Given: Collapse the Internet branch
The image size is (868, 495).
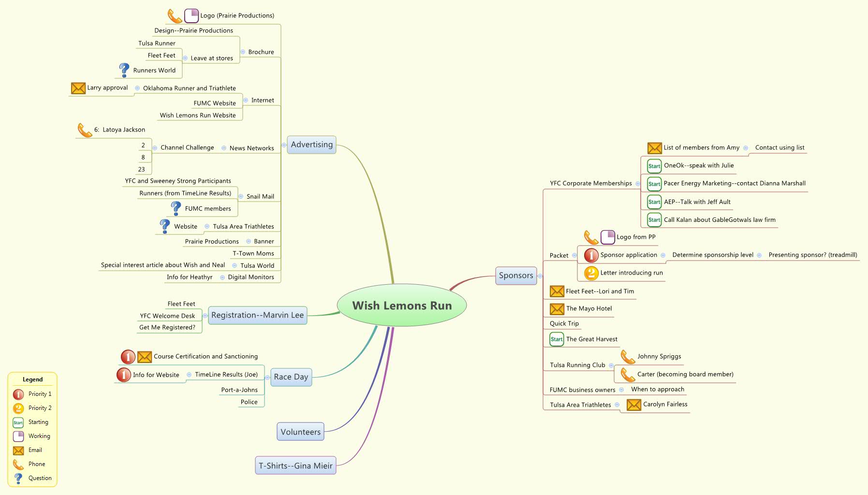Looking at the screenshot, I should [245, 100].
